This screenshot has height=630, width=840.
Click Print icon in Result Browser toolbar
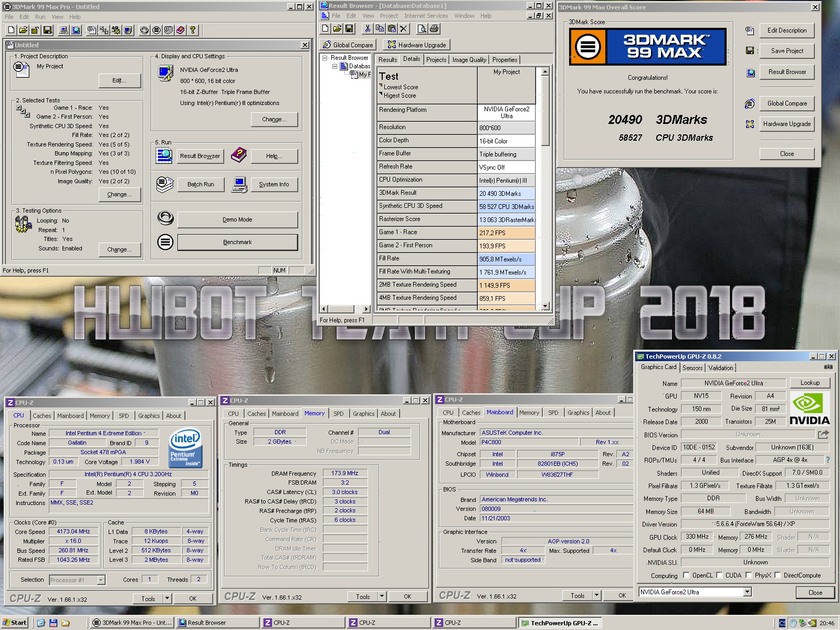[434, 28]
